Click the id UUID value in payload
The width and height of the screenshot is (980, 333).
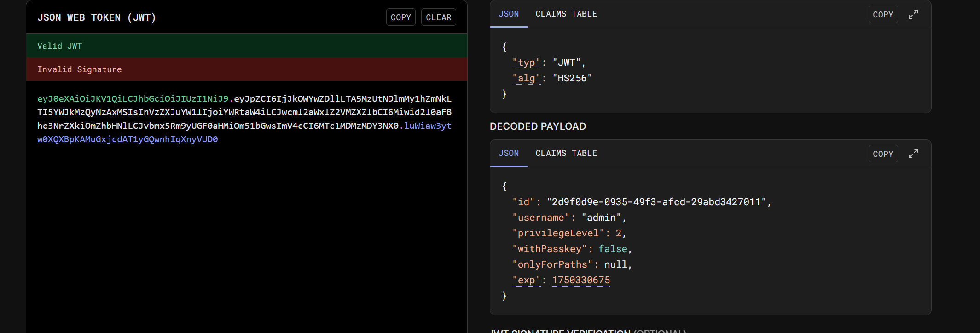[656, 202]
